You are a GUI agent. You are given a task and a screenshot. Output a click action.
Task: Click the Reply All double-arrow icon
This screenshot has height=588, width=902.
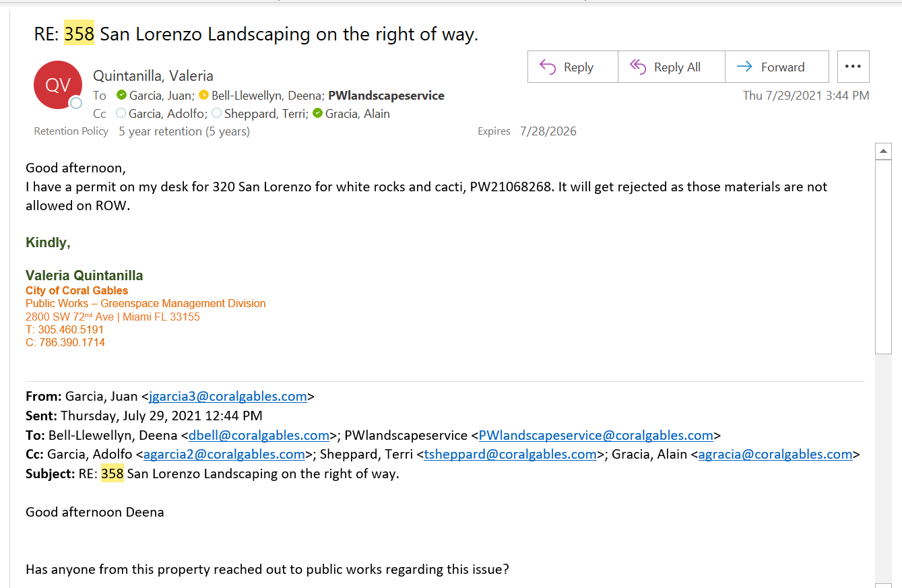click(637, 67)
